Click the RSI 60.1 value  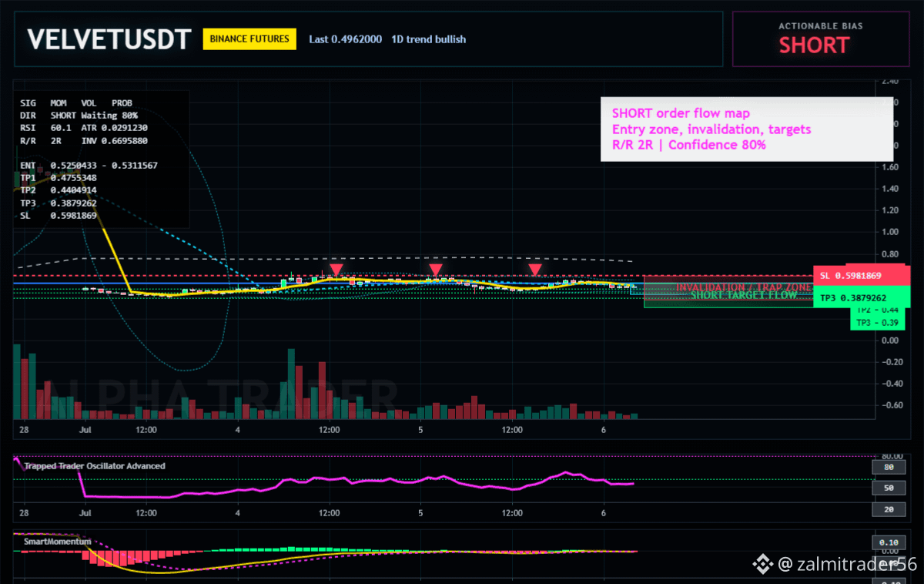tap(46, 128)
